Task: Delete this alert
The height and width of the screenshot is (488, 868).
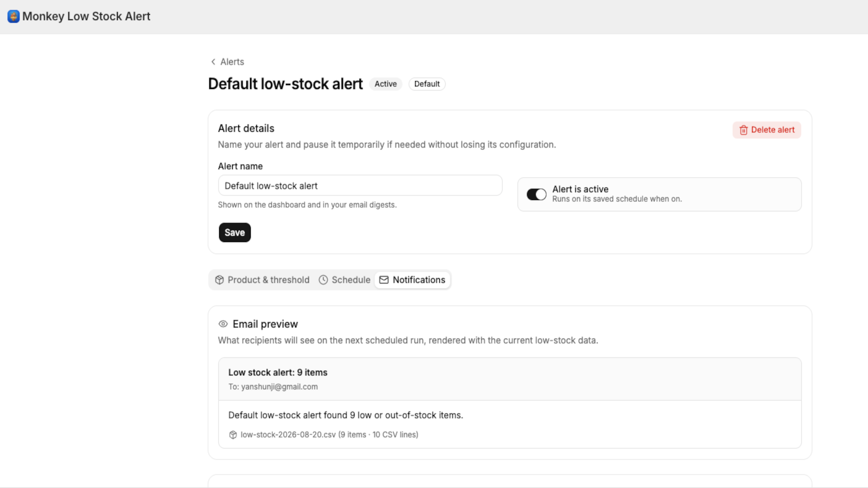Action: 767,130
